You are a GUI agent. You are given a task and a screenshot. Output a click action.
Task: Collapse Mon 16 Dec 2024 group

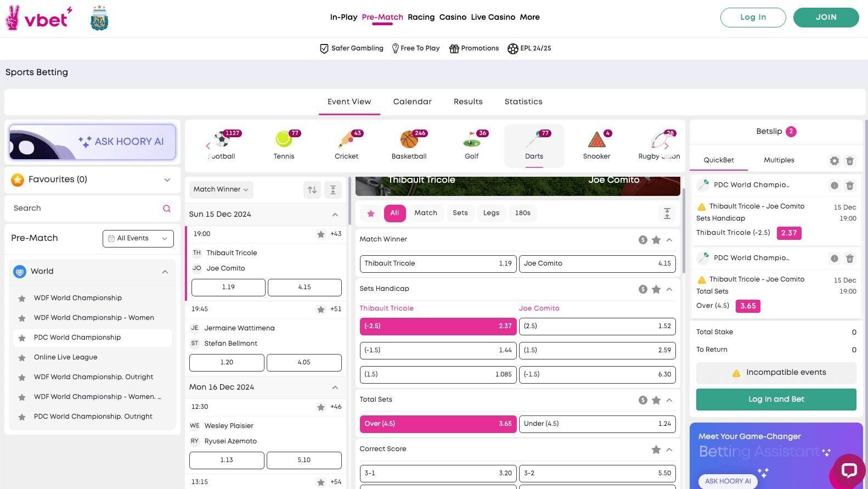click(x=335, y=387)
